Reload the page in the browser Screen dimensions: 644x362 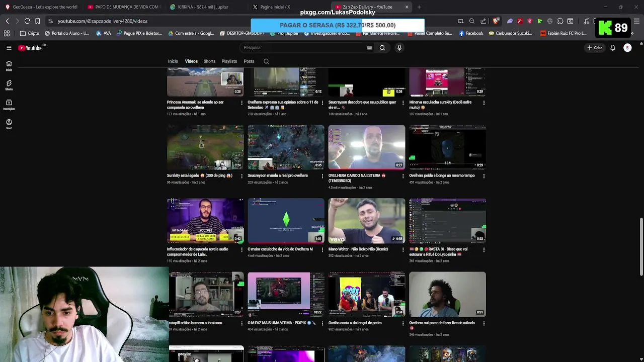pos(27,21)
